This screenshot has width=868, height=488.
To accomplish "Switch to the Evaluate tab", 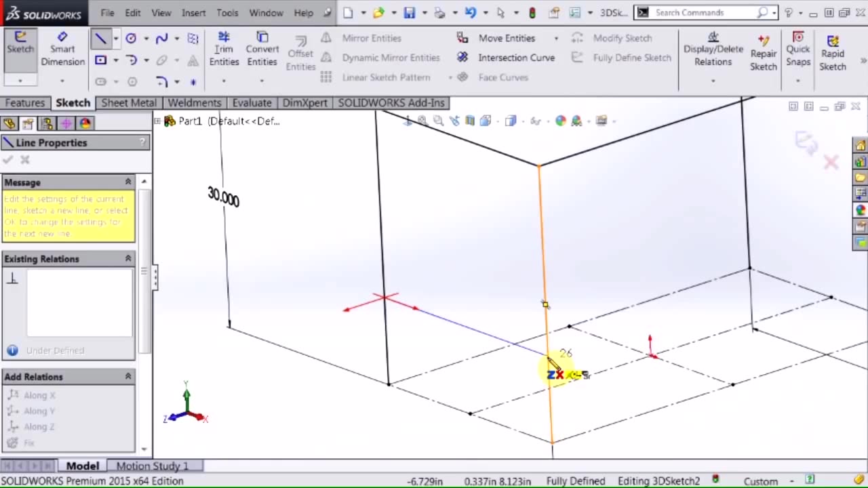I will (252, 103).
